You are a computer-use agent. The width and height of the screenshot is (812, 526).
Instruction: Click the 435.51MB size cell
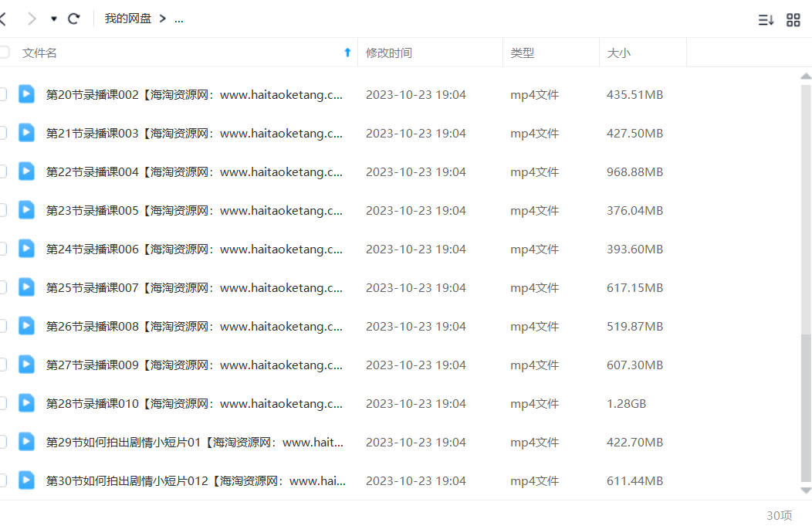click(635, 95)
